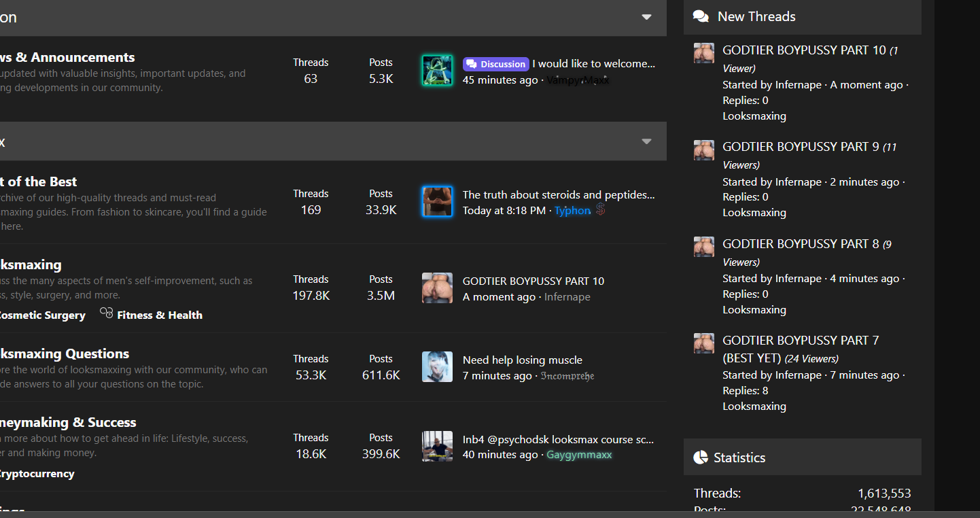Click the dollar badge next to Typhon
The image size is (980, 518).
pyautogui.click(x=600, y=210)
